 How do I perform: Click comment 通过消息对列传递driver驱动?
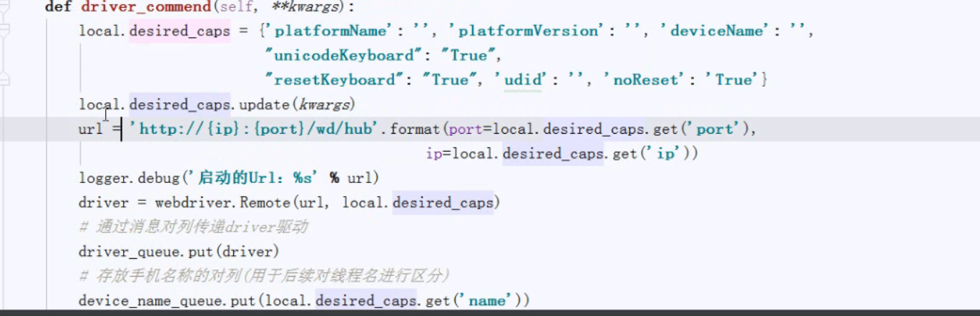[193, 227]
